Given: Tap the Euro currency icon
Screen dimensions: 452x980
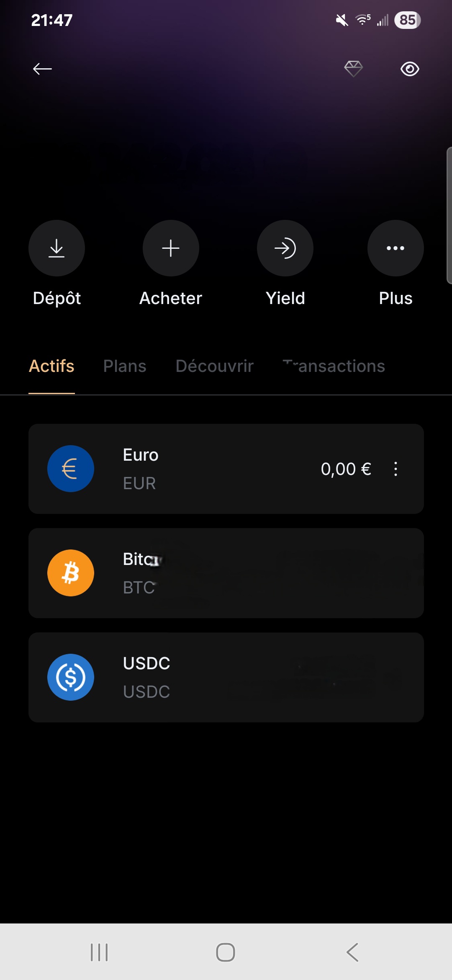Looking at the screenshot, I should tap(71, 469).
